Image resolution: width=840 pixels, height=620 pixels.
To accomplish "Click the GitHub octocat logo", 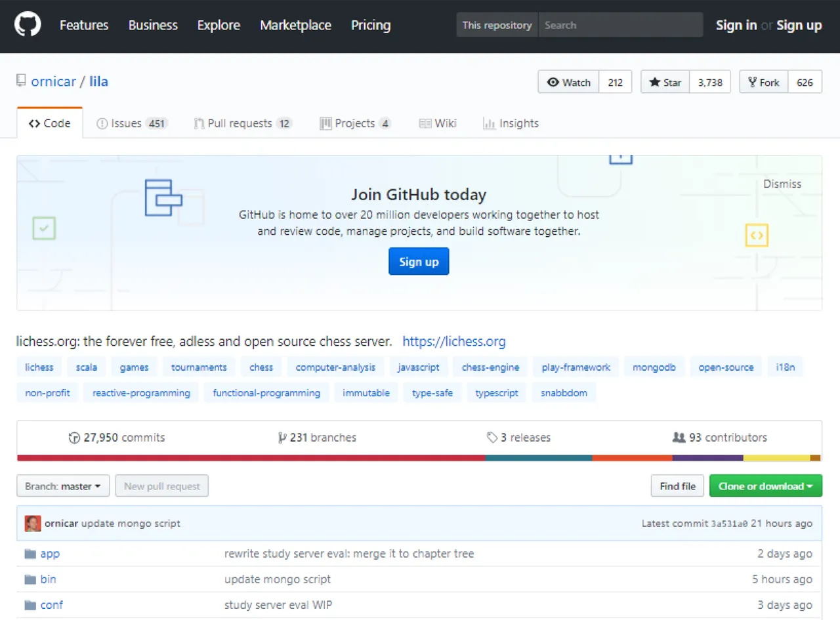I will tap(28, 25).
